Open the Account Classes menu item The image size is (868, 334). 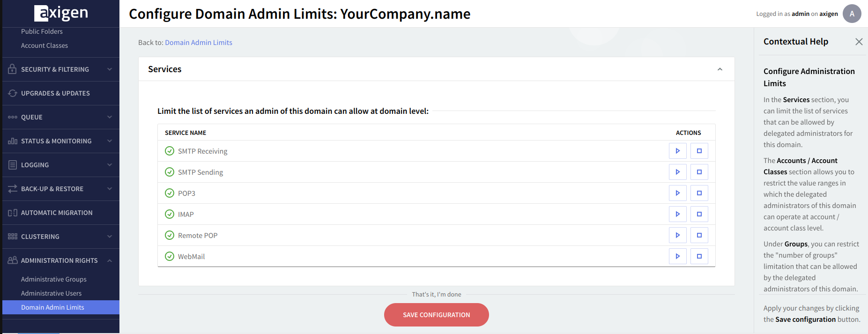coord(45,45)
